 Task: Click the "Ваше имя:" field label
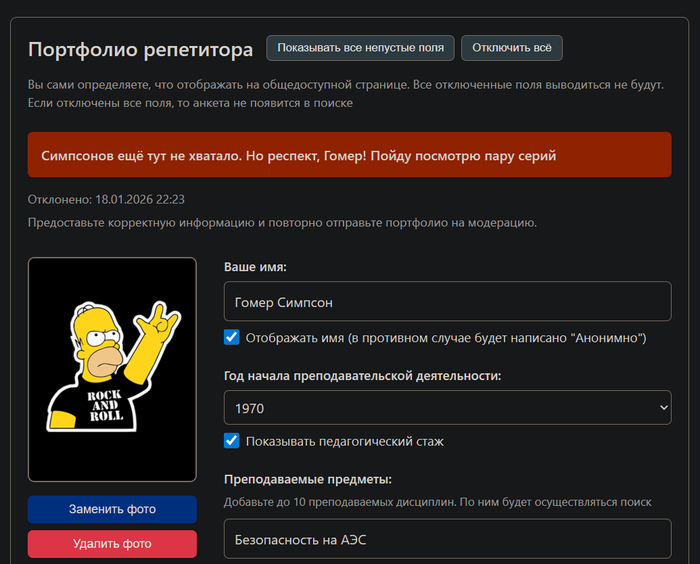click(x=255, y=267)
